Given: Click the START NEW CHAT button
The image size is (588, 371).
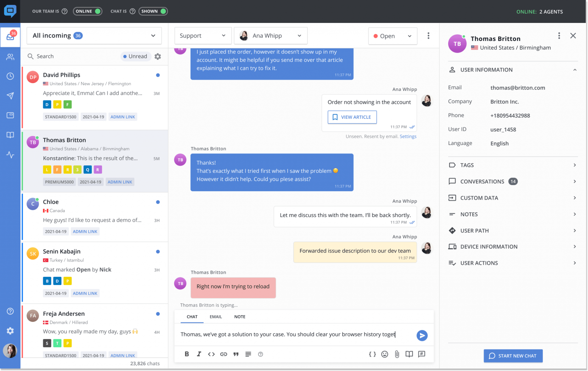Looking at the screenshot, I should click(513, 356).
